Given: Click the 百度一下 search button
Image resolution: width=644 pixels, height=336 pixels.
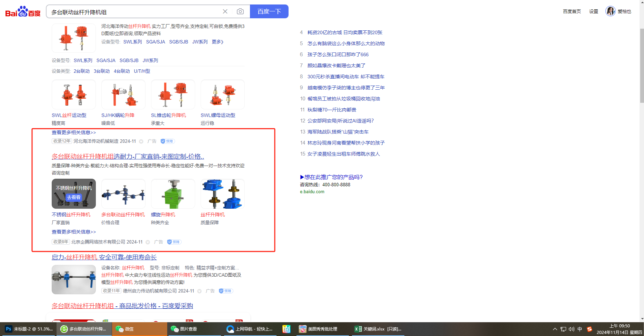Looking at the screenshot, I should [269, 11].
